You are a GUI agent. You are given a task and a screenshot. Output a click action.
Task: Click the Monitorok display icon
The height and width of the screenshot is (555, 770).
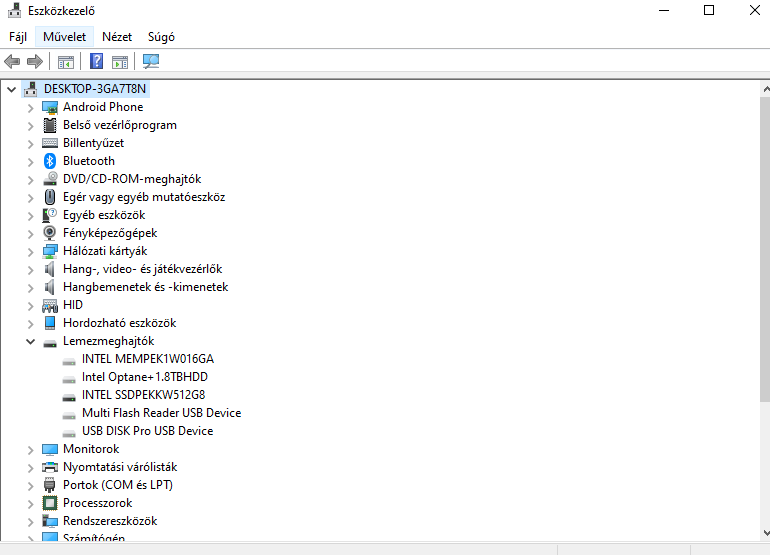pos(50,449)
